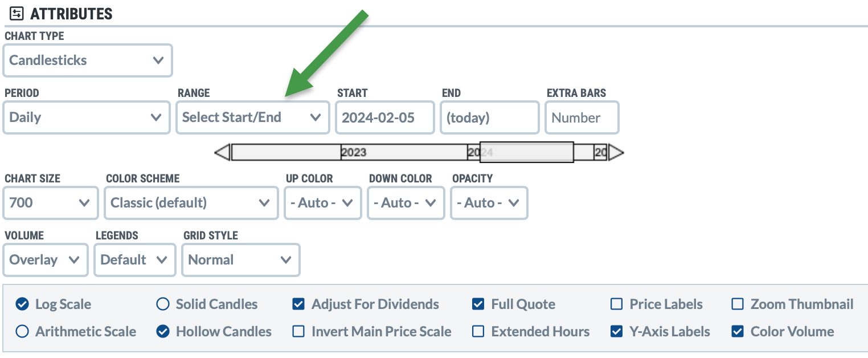Click the Extra Bars number field
This screenshot has height=358, width=868.
pyautogui.click(x=582, y=117)
